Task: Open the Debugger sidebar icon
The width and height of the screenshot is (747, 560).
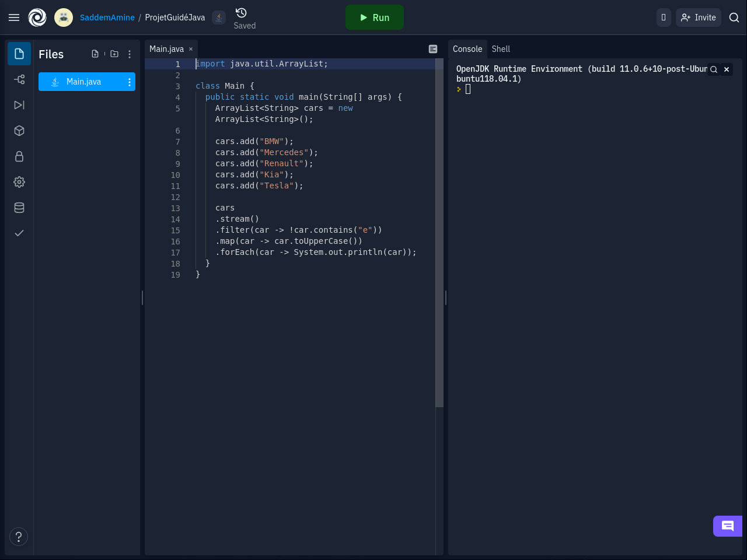Action: pos(19,105)
